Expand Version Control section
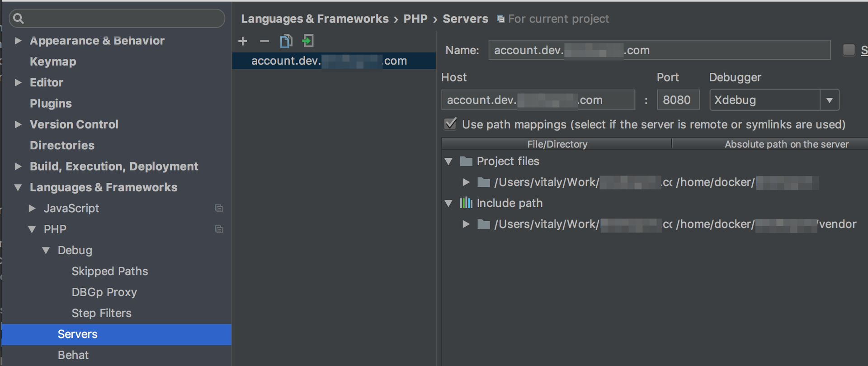The image size is (868, 366). [x=18, y=124]
